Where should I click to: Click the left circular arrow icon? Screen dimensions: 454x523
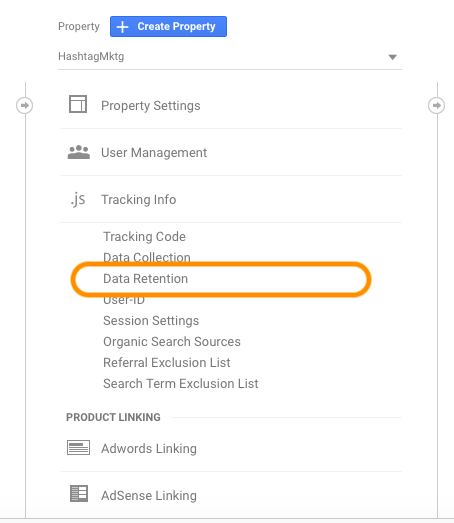[x=25, y=105]
